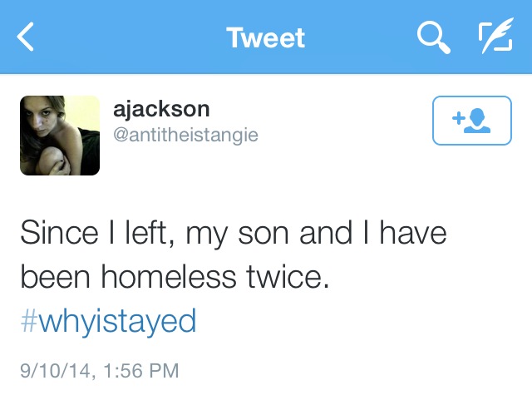
Task: Tap the text "been homeless twice."
Action: click(x=175, y=277)
